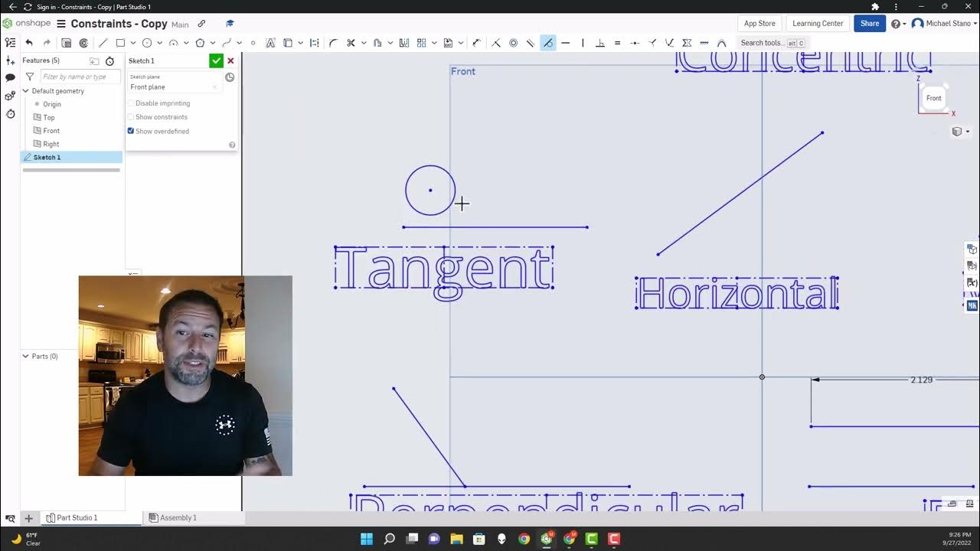
Task: Select the Line sketch tool
Action: point(103,43)
